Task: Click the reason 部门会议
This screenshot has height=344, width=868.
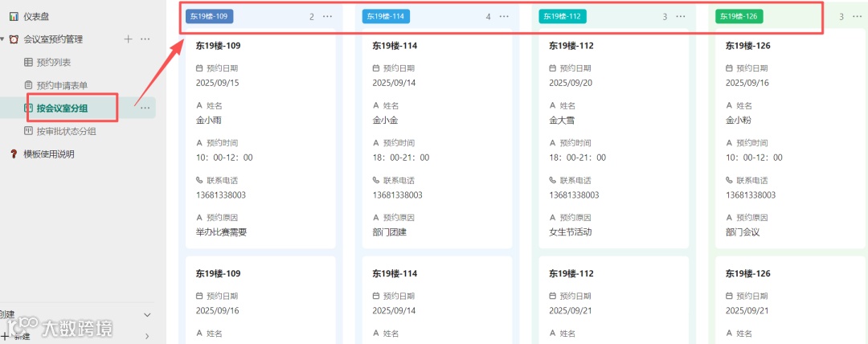Action: (743, 232)
